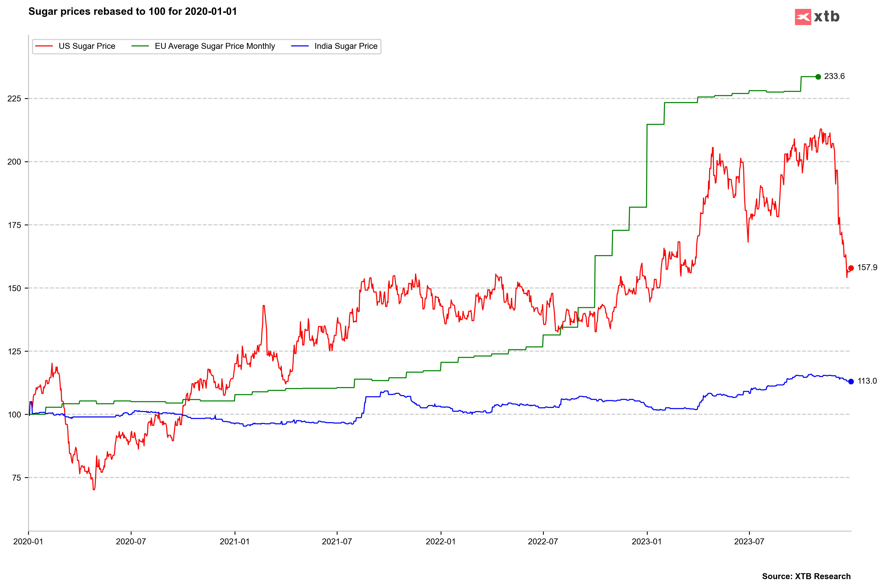The height and width of the screenshot is (588, 885).
Task: Click the Source: XTB Research text
Action: (x=806, y=576)
